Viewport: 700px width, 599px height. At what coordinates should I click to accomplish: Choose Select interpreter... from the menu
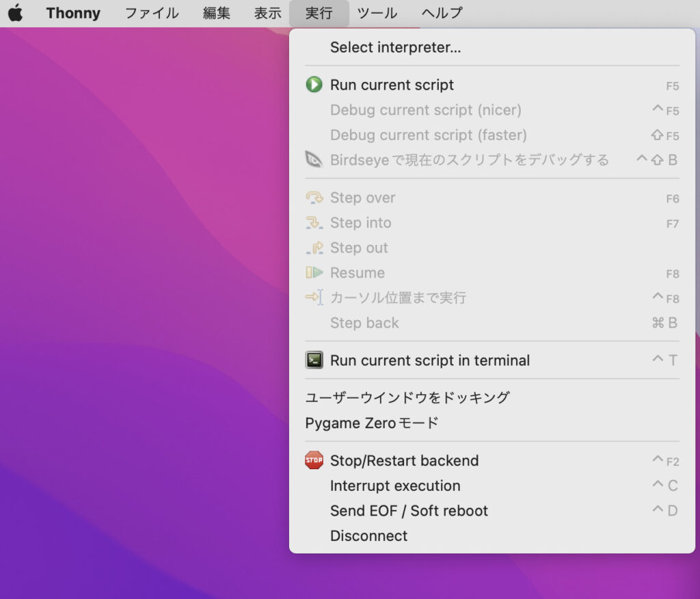(492, 47)
